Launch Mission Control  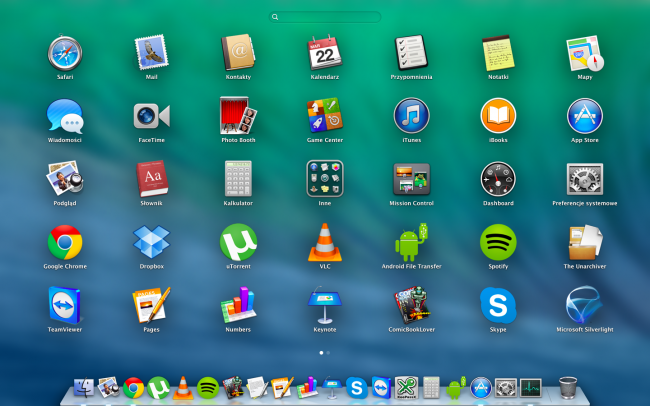tap(411, 179)
